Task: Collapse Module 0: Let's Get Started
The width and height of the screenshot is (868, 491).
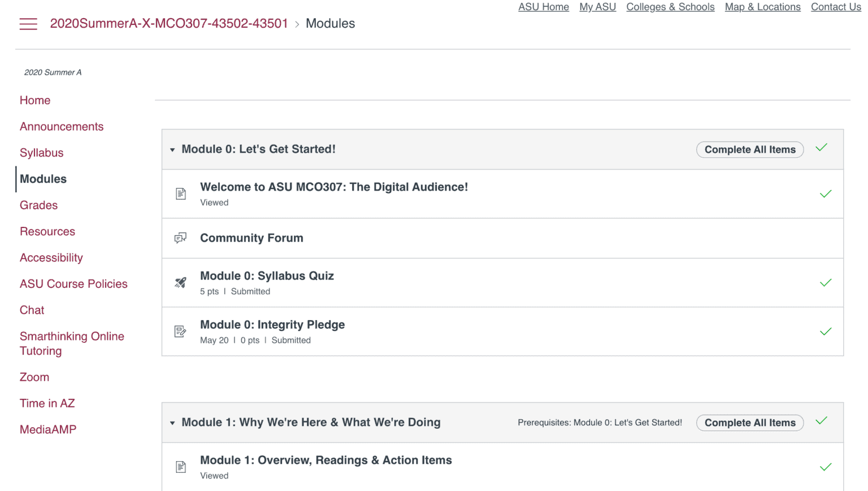Action: click(172, 149)
